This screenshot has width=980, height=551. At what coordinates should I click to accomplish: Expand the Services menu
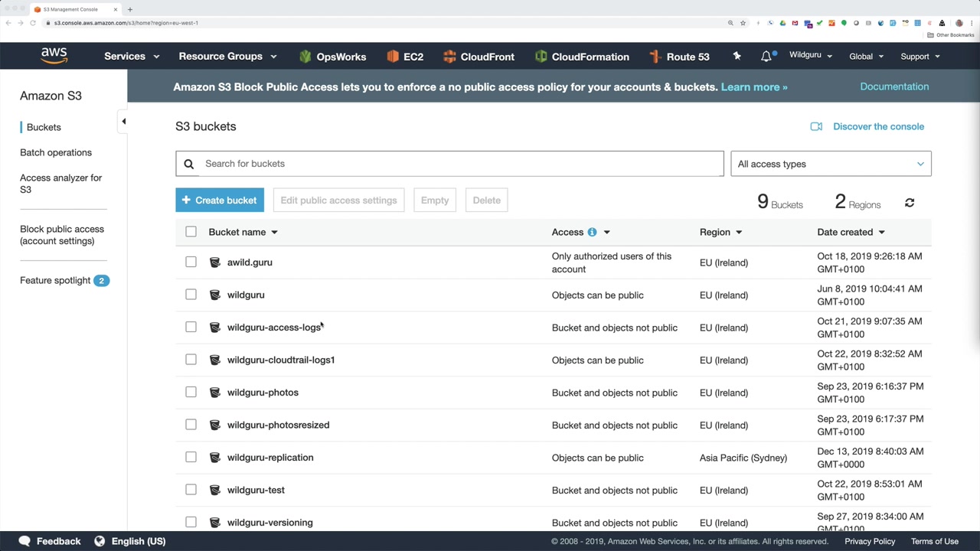132,57
